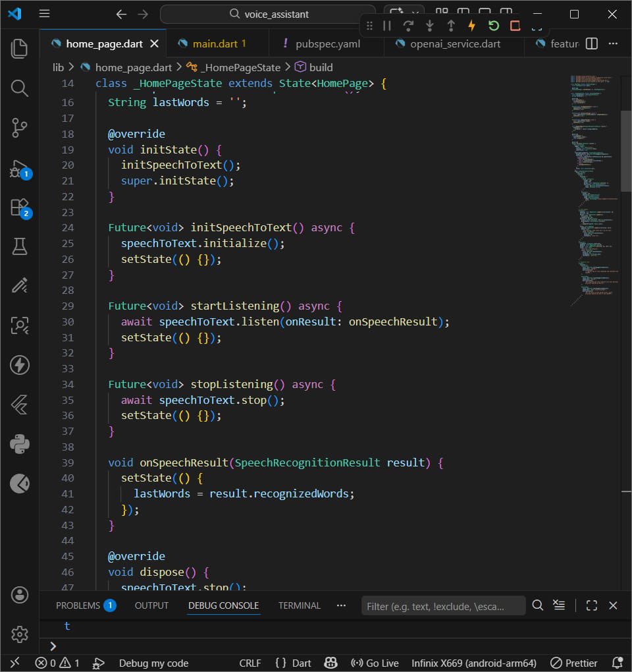Click Prettier status item

click(574, 663)
